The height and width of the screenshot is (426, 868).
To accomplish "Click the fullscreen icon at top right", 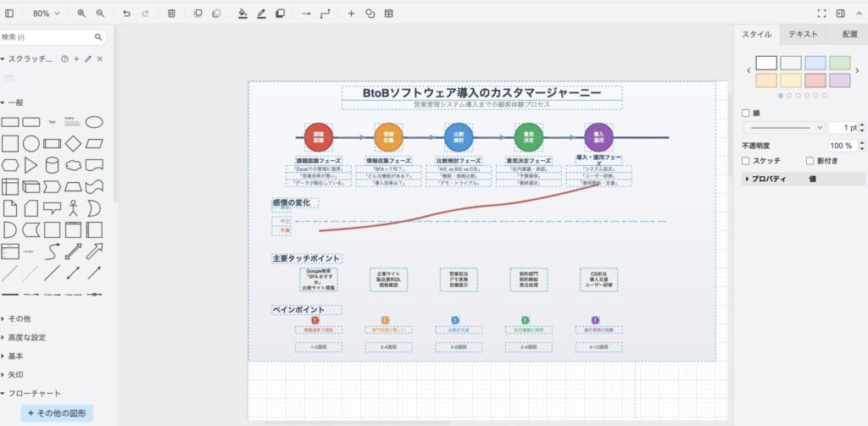I will pos(821,14).
